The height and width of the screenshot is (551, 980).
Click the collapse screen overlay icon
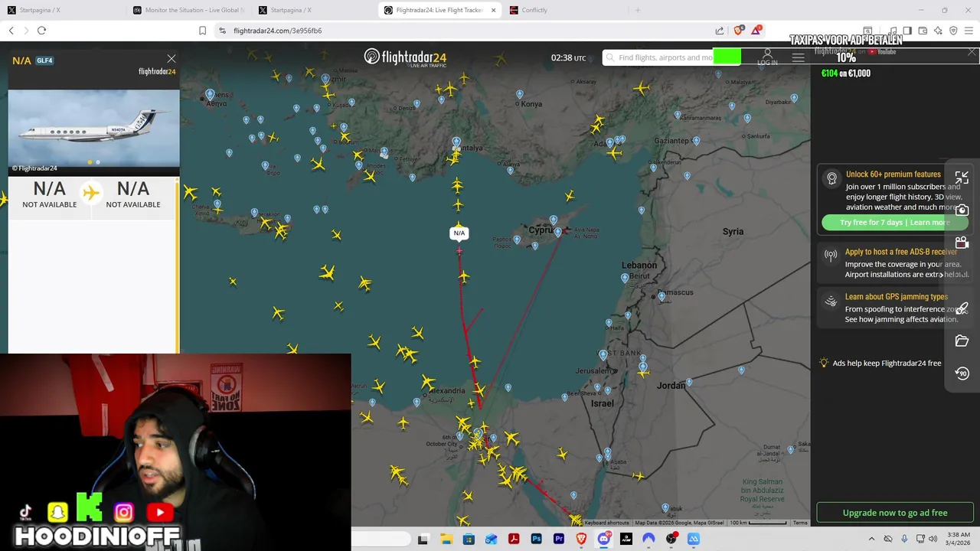pyautogui.click(x=962, y=178)
